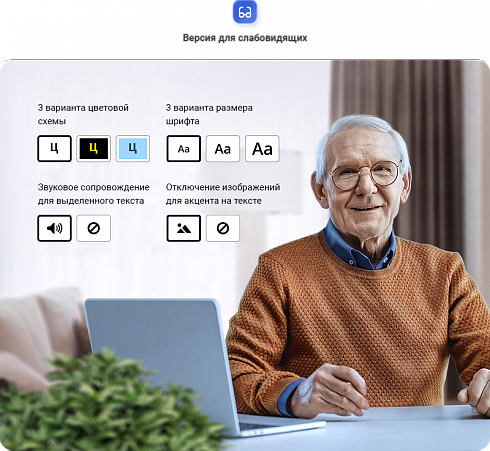Choose the largest Aa font size
The height and width of the screenshot is (451, 490).
pos(262,148)
